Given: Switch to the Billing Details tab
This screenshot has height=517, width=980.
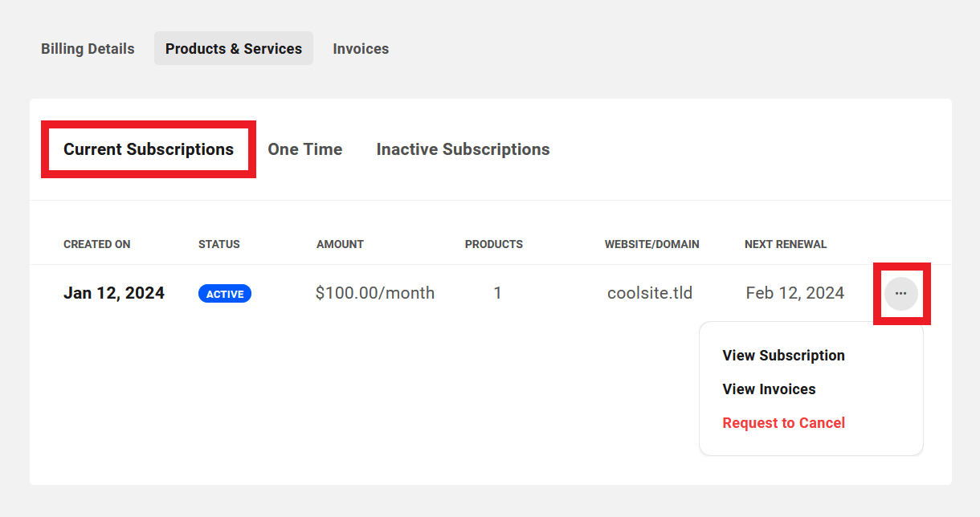Looking at the screenshot, I should tap(88, 48).
